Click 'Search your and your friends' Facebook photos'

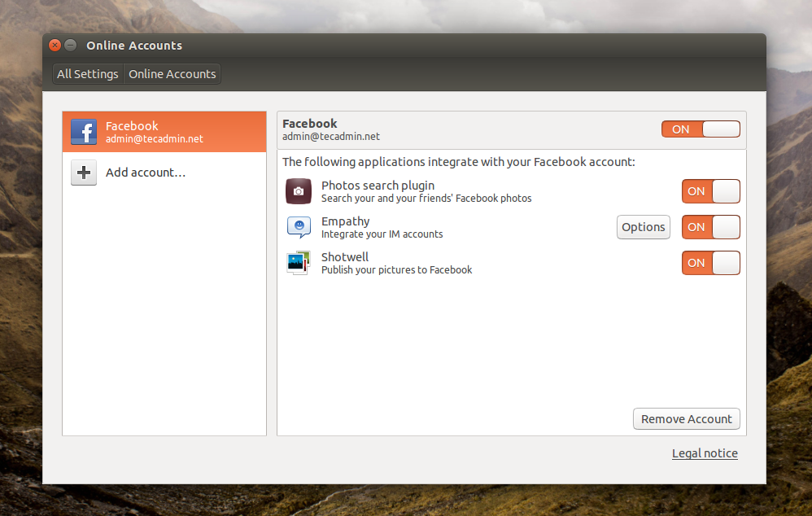426,199
